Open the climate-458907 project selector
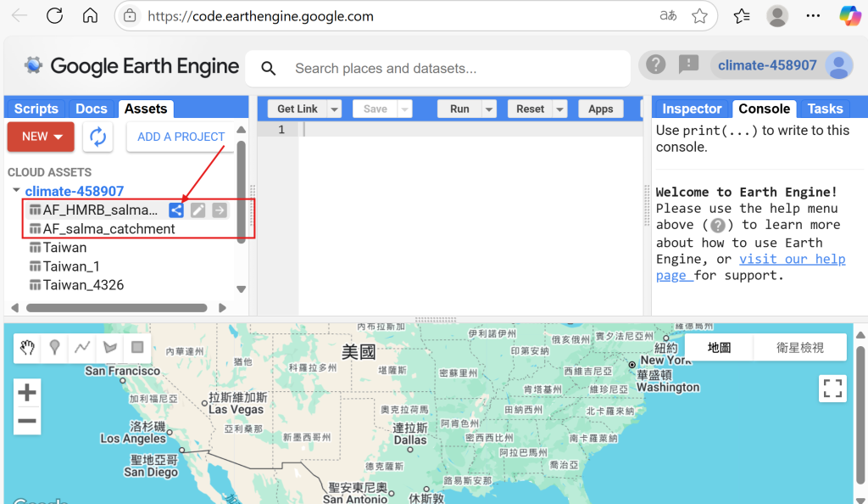 767,65
